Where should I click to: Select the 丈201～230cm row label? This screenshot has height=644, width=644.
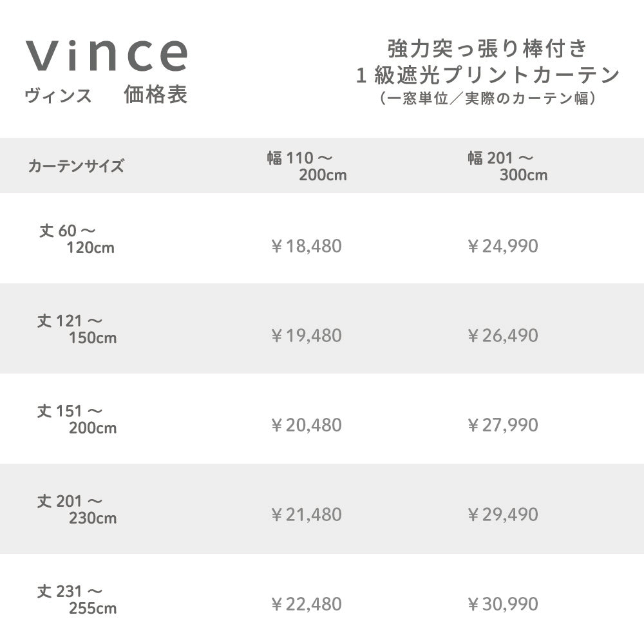(77, 509)
